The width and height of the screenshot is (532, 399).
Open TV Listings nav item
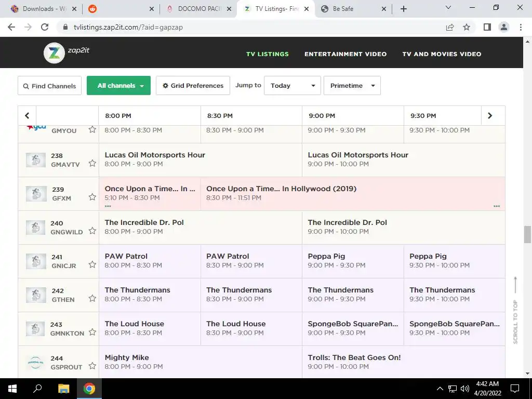268,54
